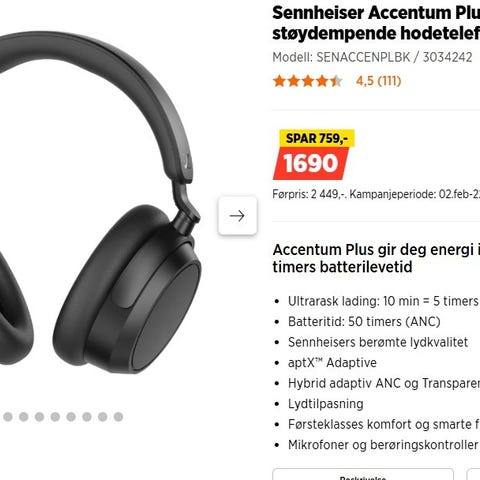This screenshot has height=480, width=480.
Task: Click the Accentum Plus gir deg energi heading
Action: click(376, 258)
